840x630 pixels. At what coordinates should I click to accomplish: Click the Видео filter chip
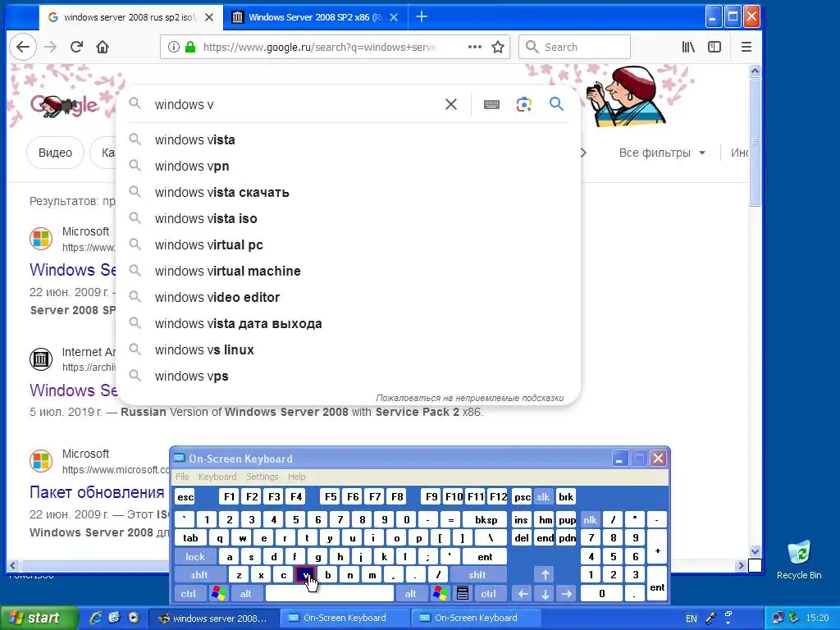tap(55, 153)
